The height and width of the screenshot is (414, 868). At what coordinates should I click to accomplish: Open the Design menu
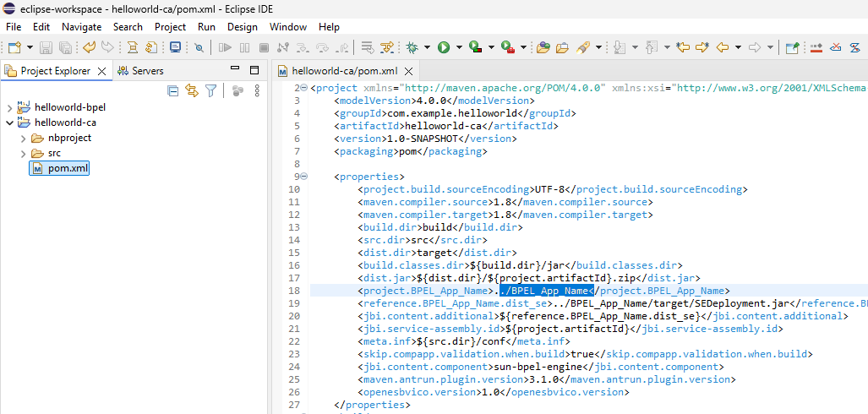(243, 26)
